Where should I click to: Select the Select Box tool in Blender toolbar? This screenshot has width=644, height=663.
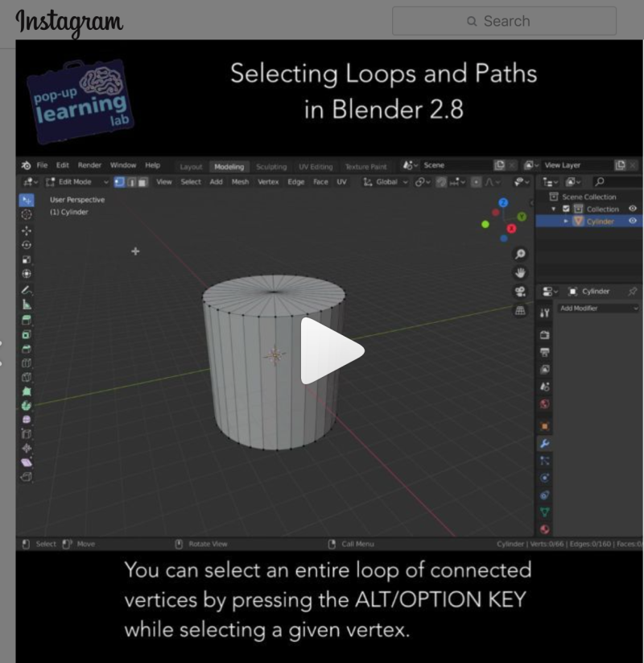(27, 200)
